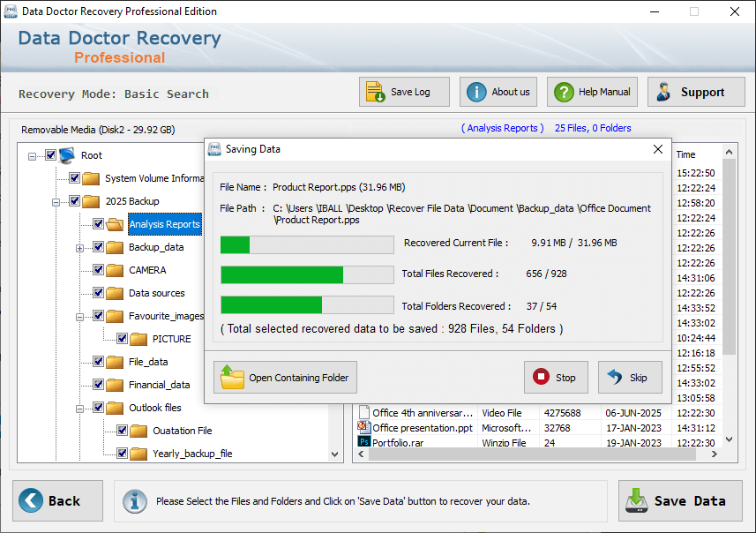The width and height of the screenshot is (756, 533).
Task: Click the Total Folders Recovered progress bar
Action: click(307, 305)
